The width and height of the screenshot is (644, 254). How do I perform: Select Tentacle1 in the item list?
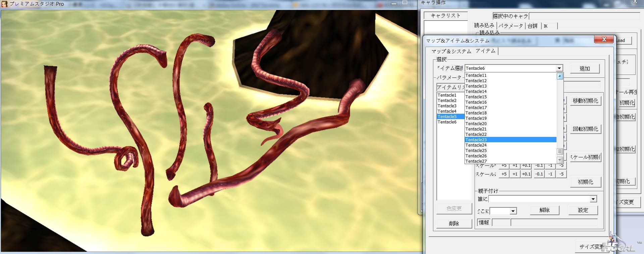[x=451, y=95]
